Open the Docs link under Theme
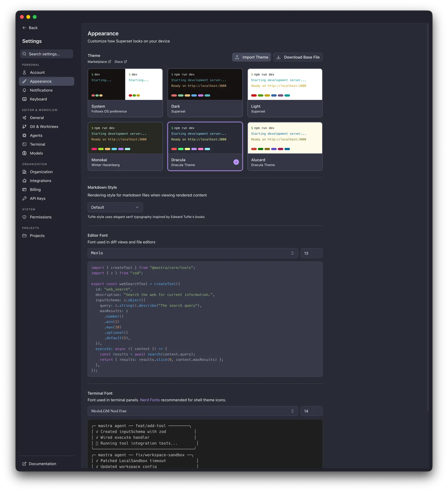 click(121, 62)
